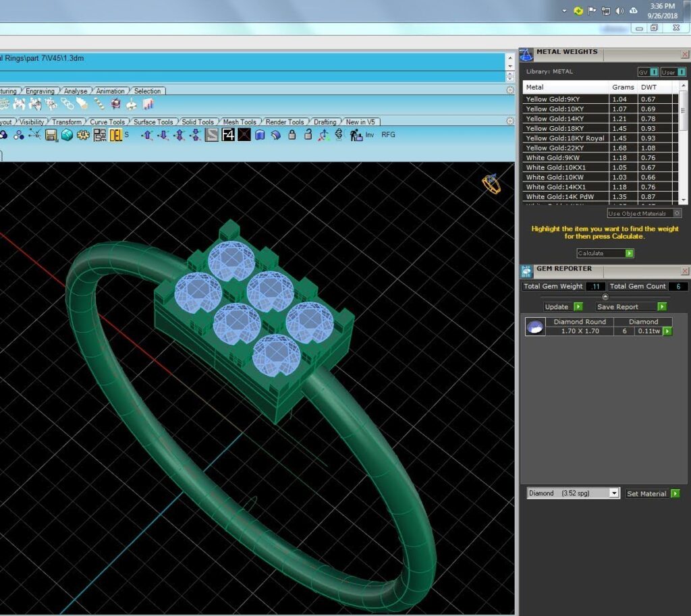This screenshot has height=616, width=691.
Task: Select the Diamond Round gem thumbnail
Action: (x=535, y=327)
